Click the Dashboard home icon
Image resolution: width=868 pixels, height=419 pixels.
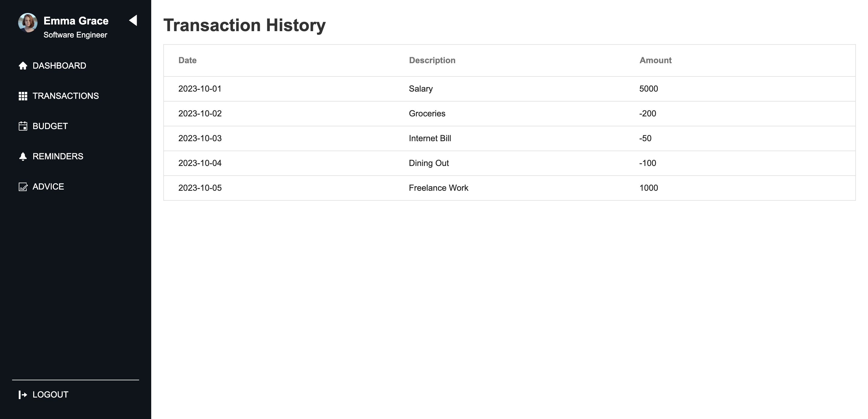click(x=23, y=66)
